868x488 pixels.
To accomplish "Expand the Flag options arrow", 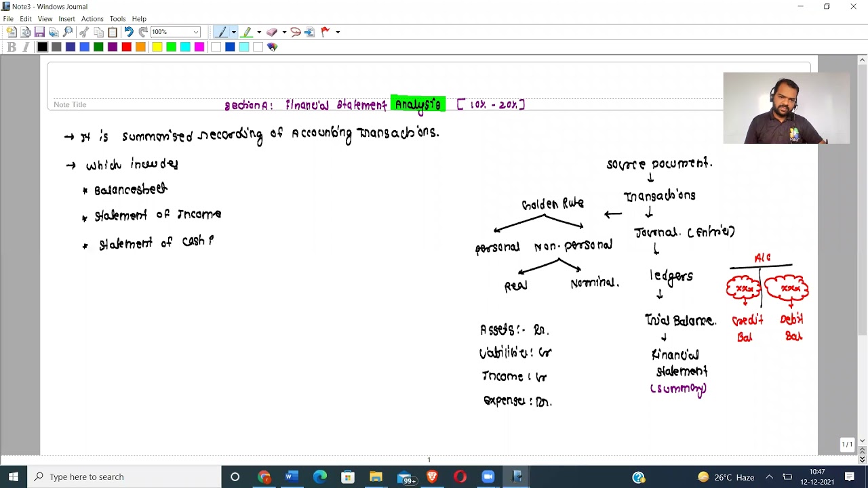I will point(338,32).
